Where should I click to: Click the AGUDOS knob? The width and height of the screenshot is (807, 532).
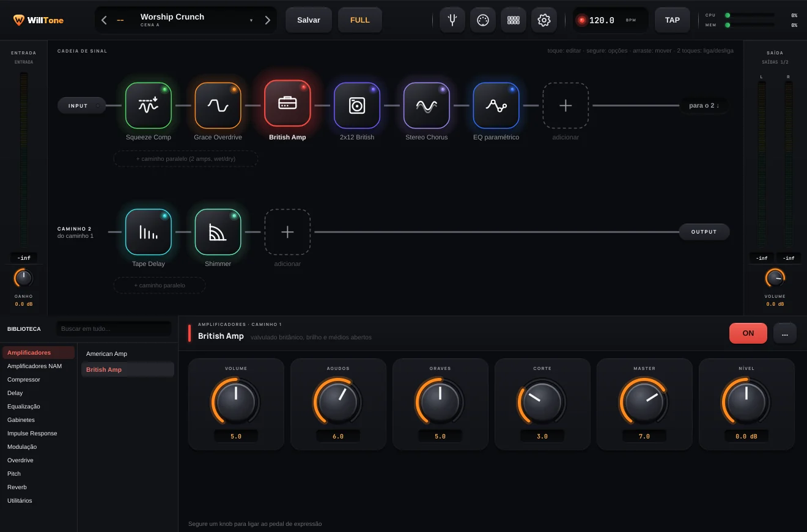(x=338, y=401)
